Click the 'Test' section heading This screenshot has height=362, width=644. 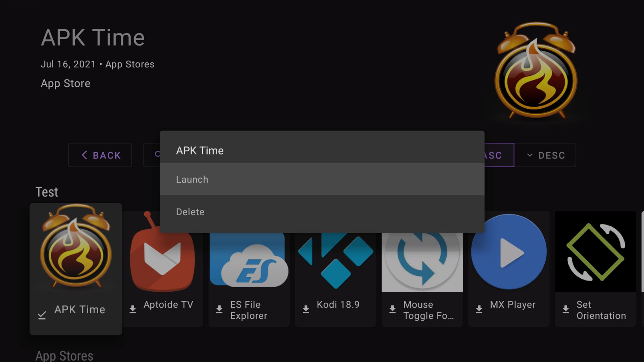pyautogui.click(x=47, y=192)
